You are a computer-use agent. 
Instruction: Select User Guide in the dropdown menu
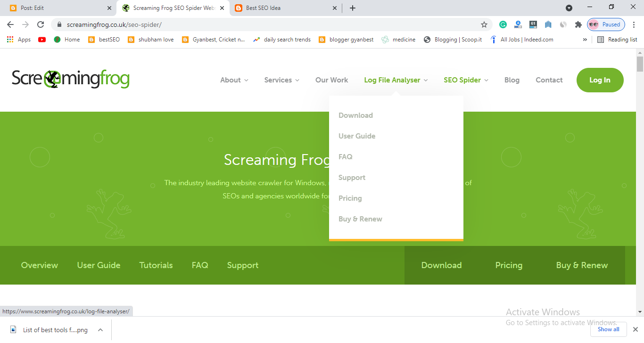click(x=357, y=136)
